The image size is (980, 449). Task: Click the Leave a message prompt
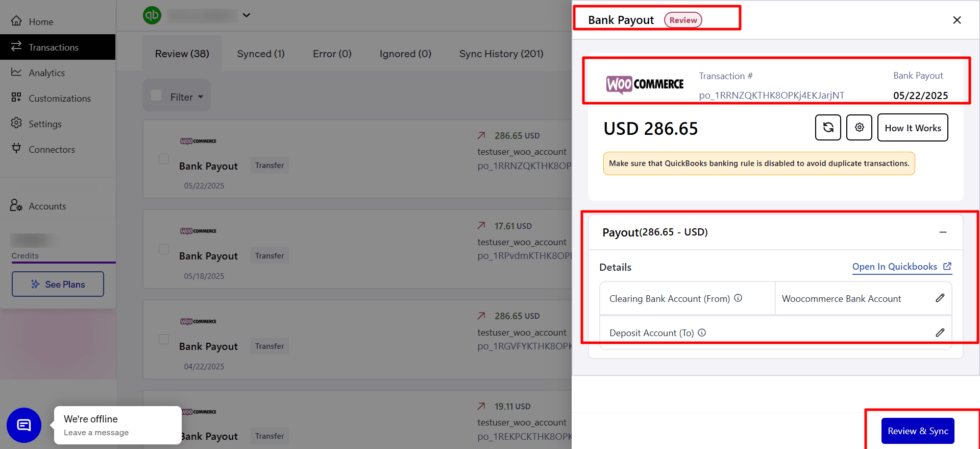pyautogui.click(x=96, y=433)
